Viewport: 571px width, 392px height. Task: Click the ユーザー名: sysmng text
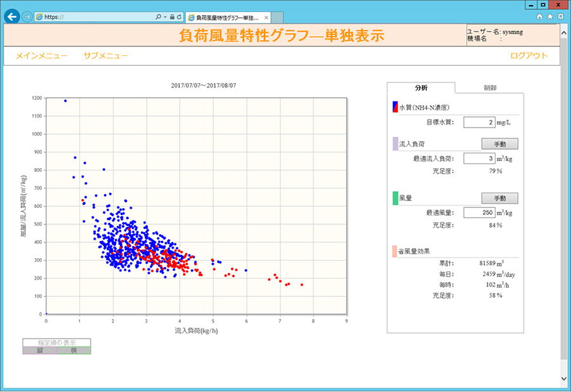coord(495,32)
